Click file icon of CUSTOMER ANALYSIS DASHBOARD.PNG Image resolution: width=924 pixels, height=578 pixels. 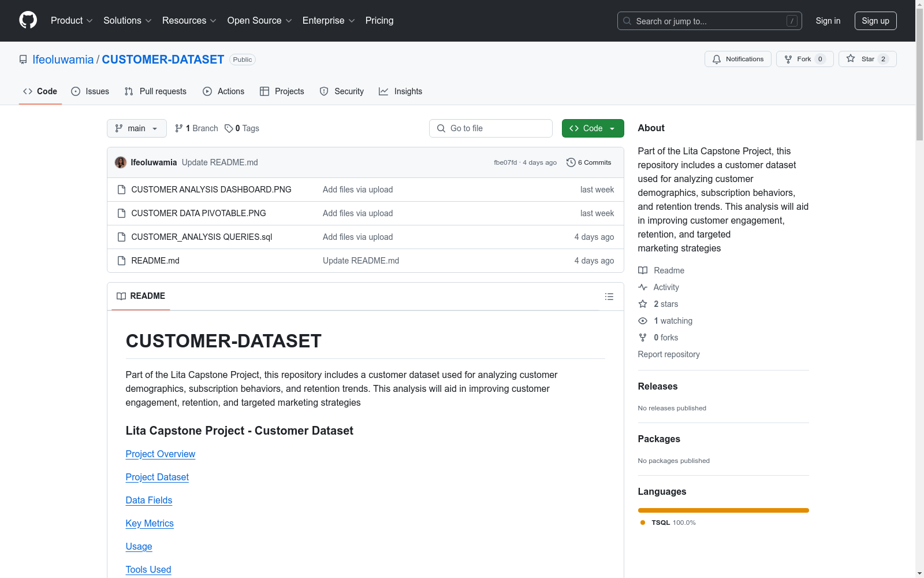click(x=121, y=190)
